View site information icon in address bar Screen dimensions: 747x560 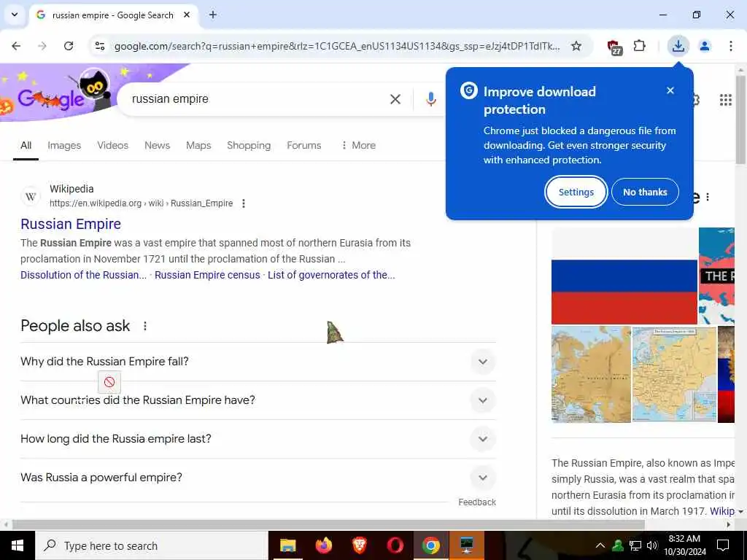click(x=99, y=46)
